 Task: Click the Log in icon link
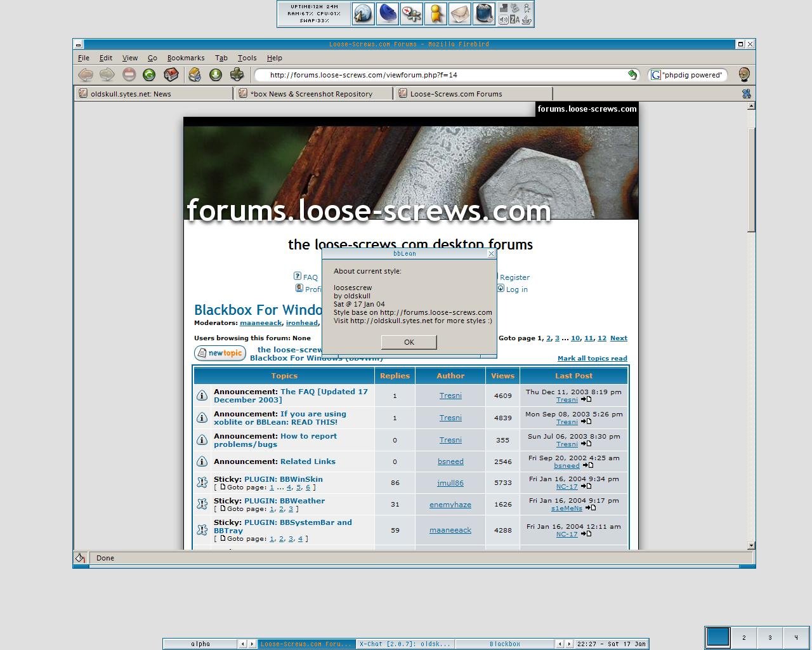[x=501, y=288]
